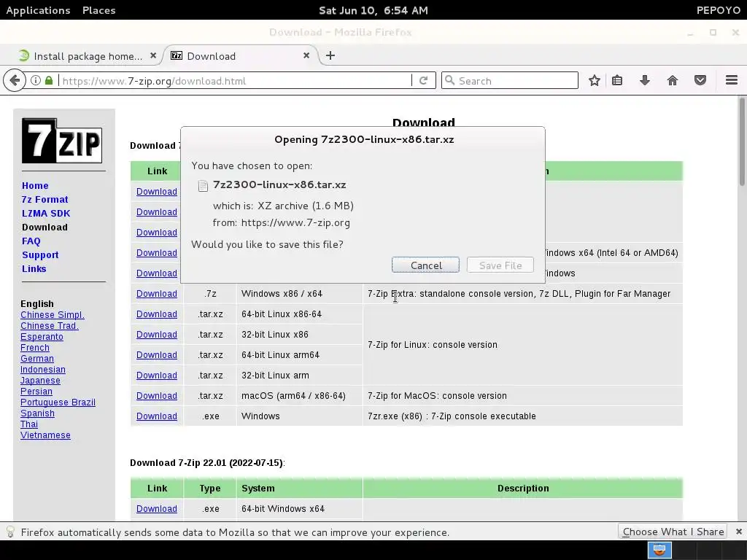
Task: Click the Pocket save icon
Action: click(700, 80)
